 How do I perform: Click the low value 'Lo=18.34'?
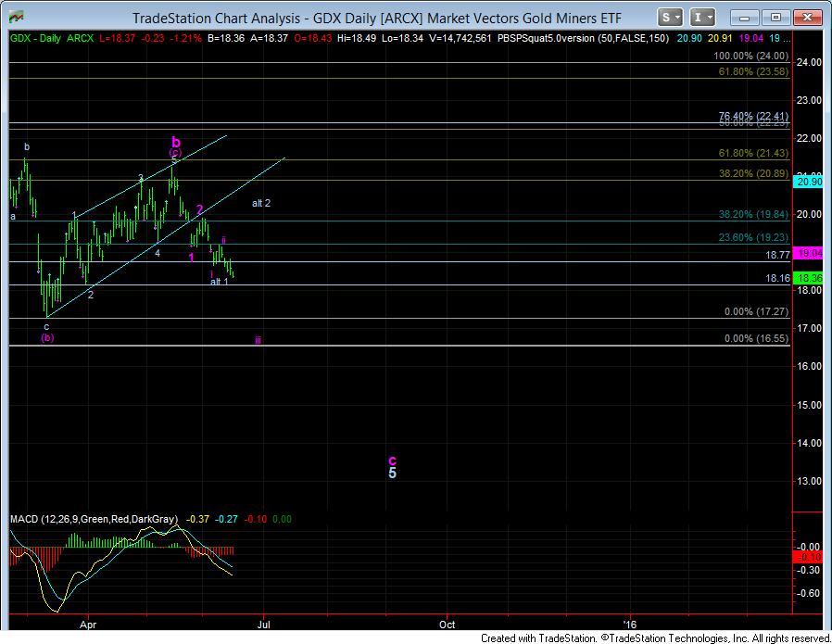403,38
